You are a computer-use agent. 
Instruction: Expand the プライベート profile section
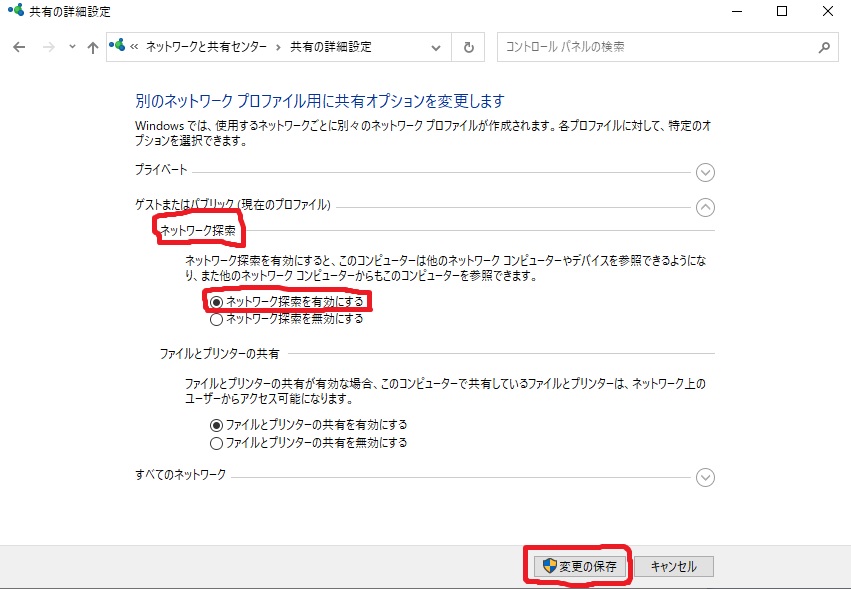click(705, 172)
